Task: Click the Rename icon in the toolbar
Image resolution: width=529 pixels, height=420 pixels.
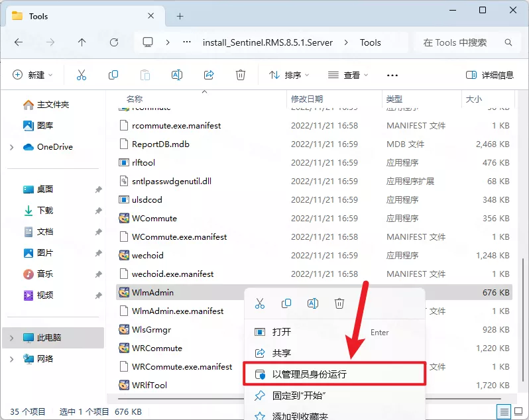Action: 177,75
